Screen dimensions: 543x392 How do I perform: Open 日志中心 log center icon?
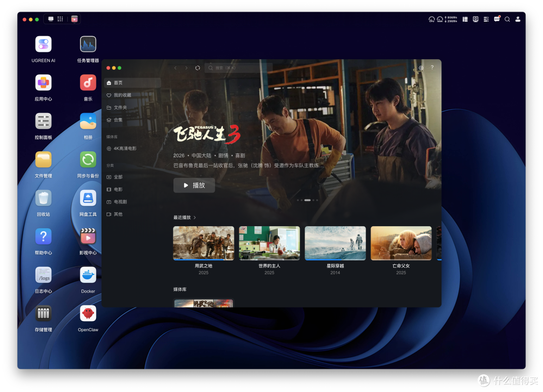point(43,275)
